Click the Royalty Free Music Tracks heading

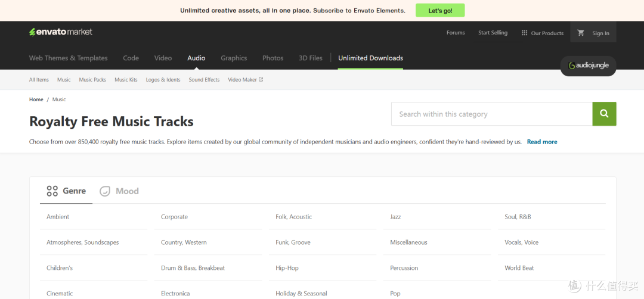(x=112, y=122)
